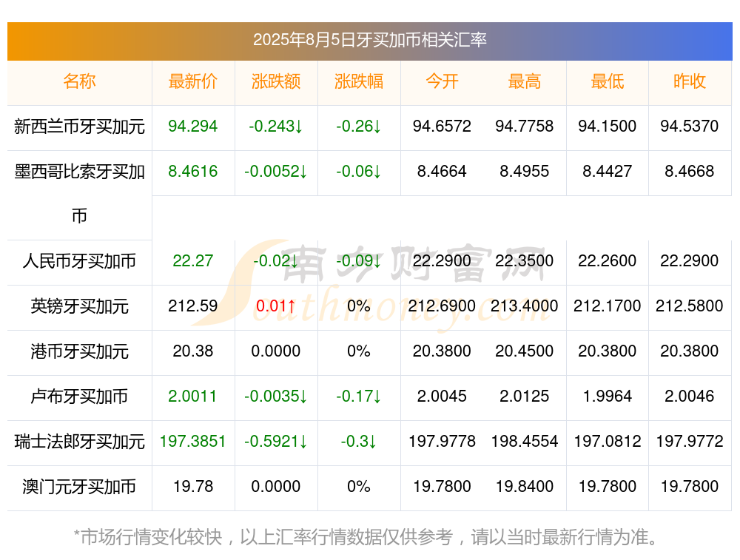Click the change percent -0.3↓
The width and height of the screenshot is (740, 560).
[359, 442]
